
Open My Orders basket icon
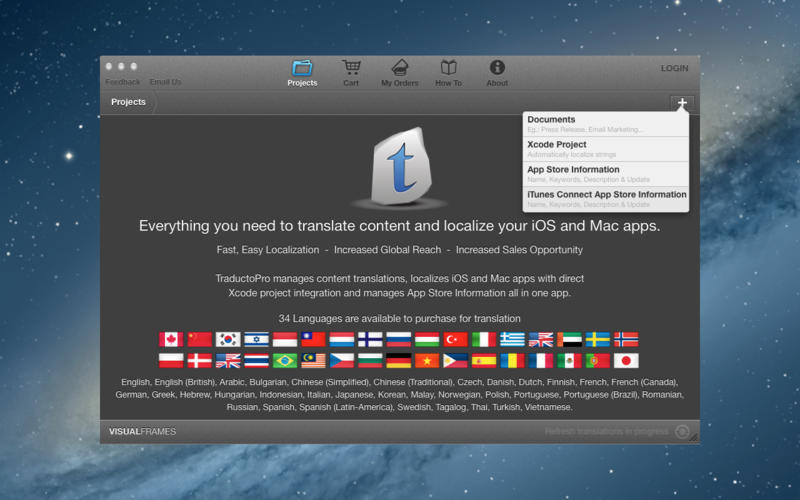click(400, 67)
